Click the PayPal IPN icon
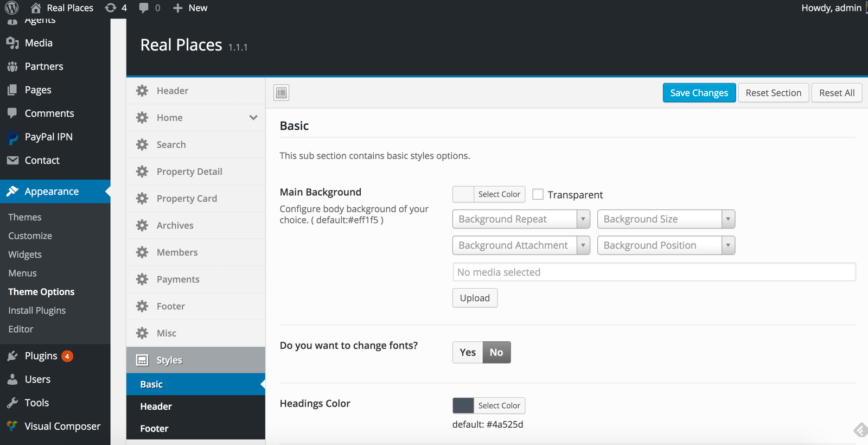The width and height of the screenshot is (868, 445). tap(12, 137)
